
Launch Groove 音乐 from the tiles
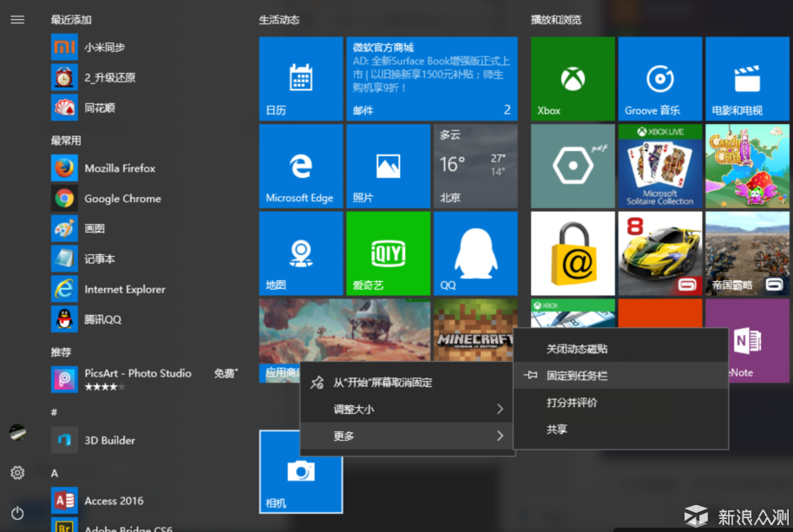tap(659, 78)
